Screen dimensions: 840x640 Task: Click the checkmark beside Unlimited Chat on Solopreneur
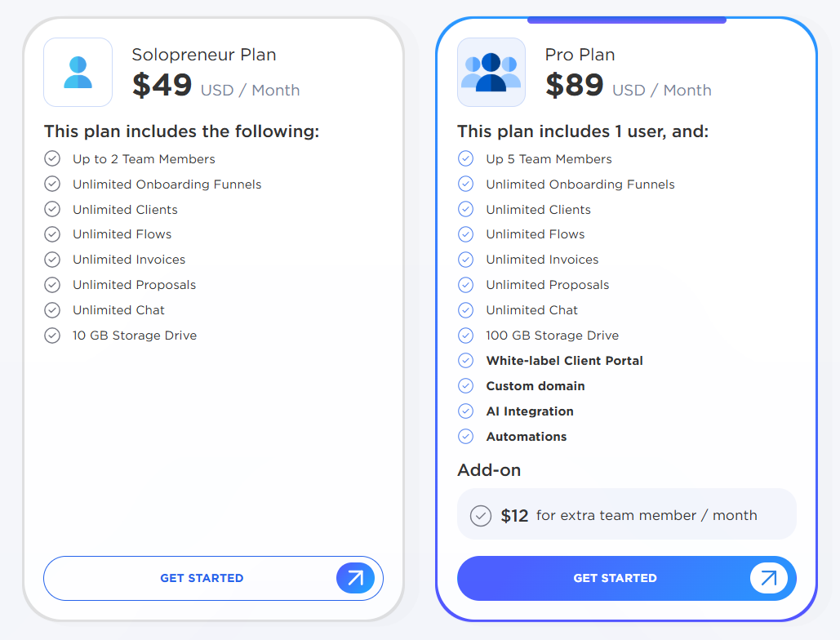51,310
